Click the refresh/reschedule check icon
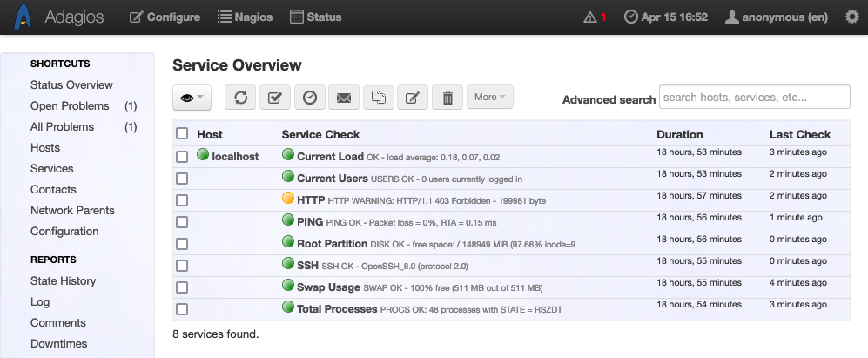Viewport: 868px width, 358px height. click(x=241, y=98)
